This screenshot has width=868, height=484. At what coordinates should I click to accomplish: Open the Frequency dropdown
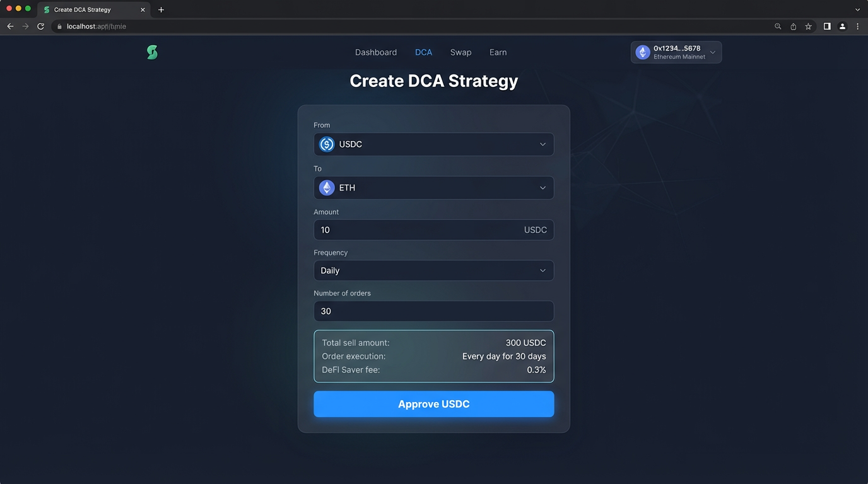pyautogui.click(x=433, y=270)
